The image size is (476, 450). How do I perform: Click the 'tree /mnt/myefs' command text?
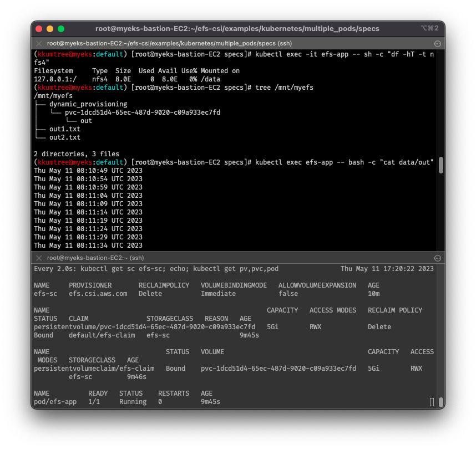(x=284, y=88)
